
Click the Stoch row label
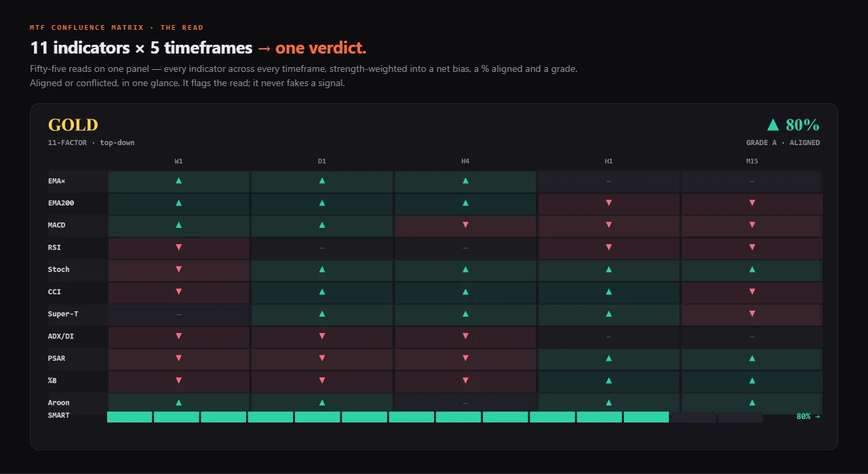(x=59, y=269)
